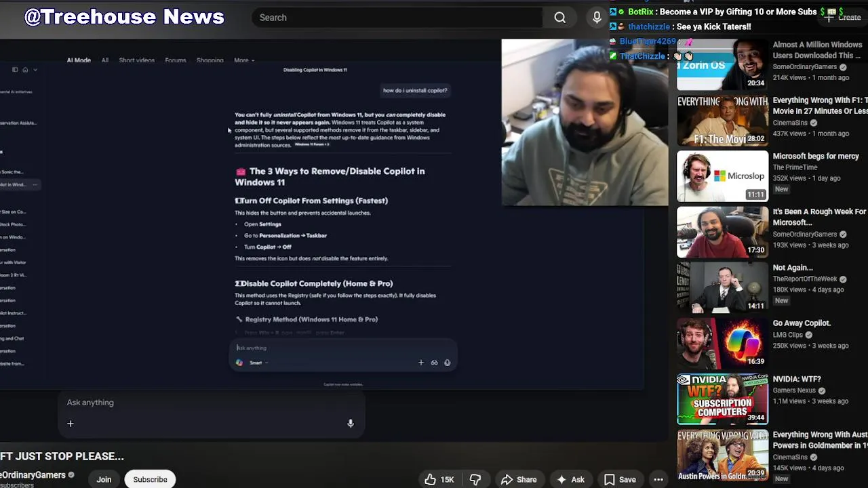
Task: Click Copilot composer glasses vision icon
Action: pos(434,363)
